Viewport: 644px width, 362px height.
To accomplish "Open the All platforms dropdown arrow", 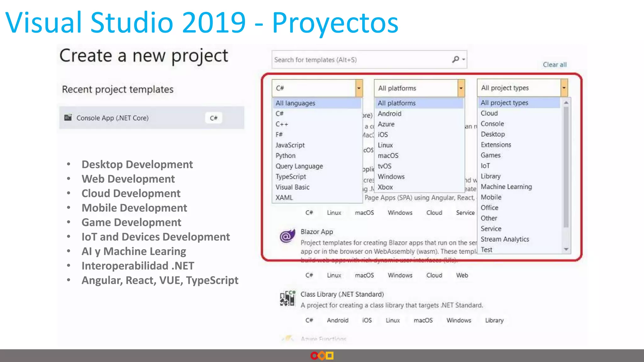I will [461, 88].
